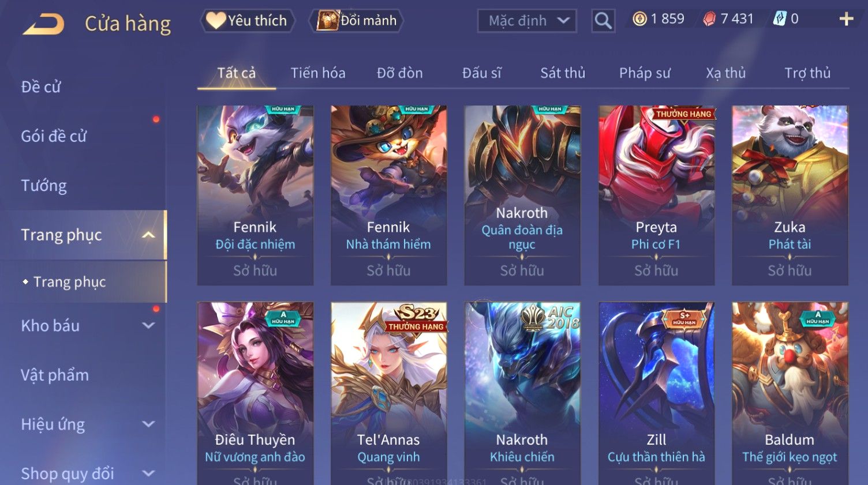Viewport: 868px width, 485px height.
Task: Open Gói đề cử in sidebar
Action: (54, 136)
